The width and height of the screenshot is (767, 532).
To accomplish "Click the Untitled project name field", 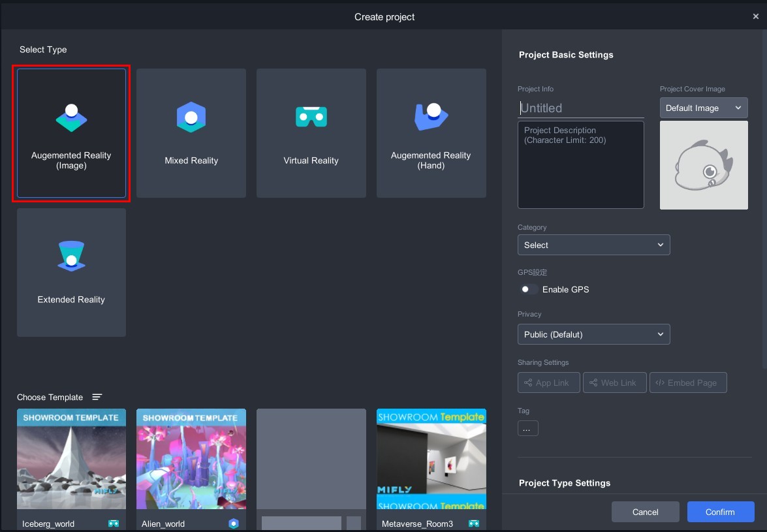I will [581, 108].
